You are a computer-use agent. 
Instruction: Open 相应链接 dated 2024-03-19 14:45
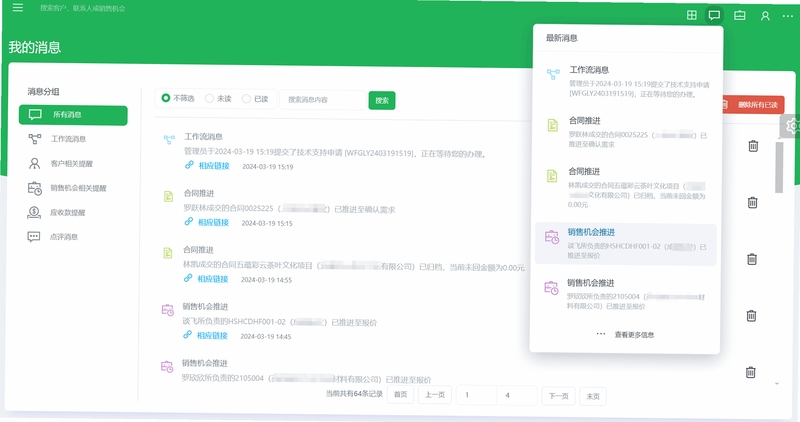212,336
